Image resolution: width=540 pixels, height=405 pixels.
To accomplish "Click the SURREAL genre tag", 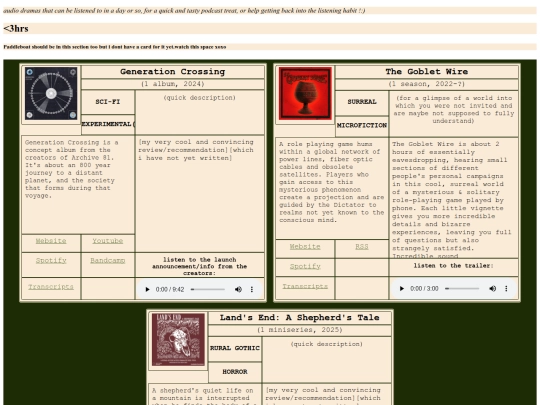I will [x=362, y=102].
